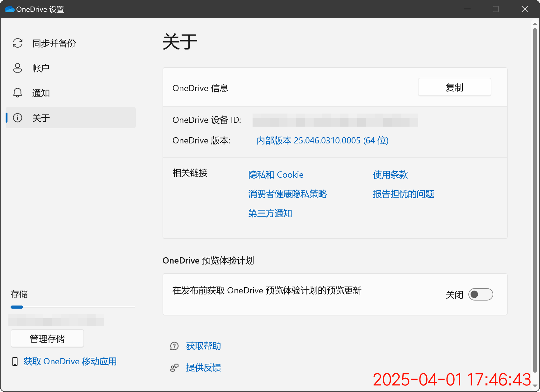Open the 使用条款 link
This screenshot has width=540, height=392.
pos(391,175)
